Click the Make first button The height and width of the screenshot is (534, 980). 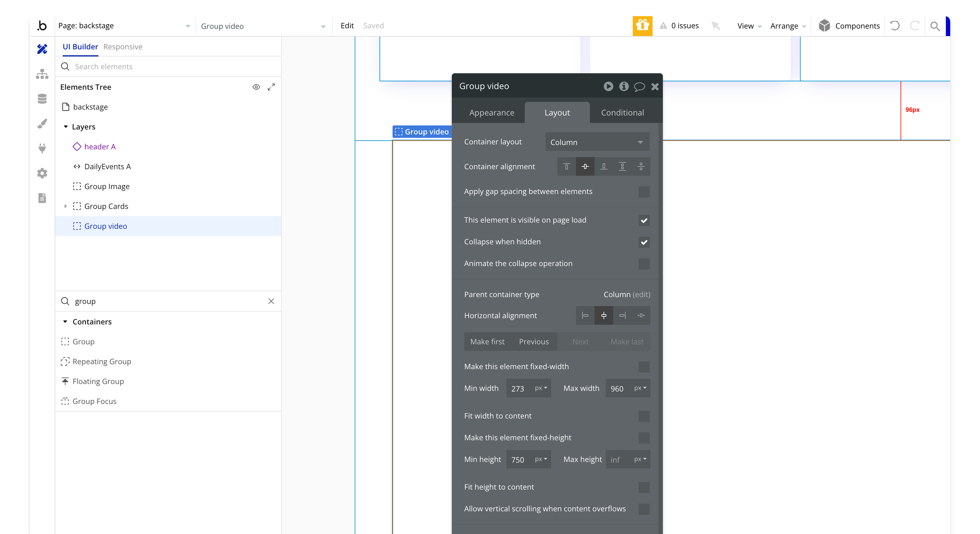487,342
